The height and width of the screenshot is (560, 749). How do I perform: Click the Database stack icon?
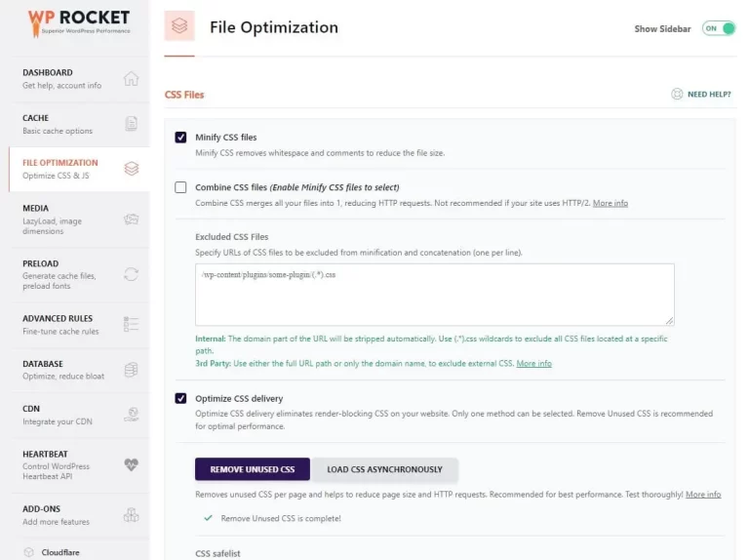[x=131, y=370]
